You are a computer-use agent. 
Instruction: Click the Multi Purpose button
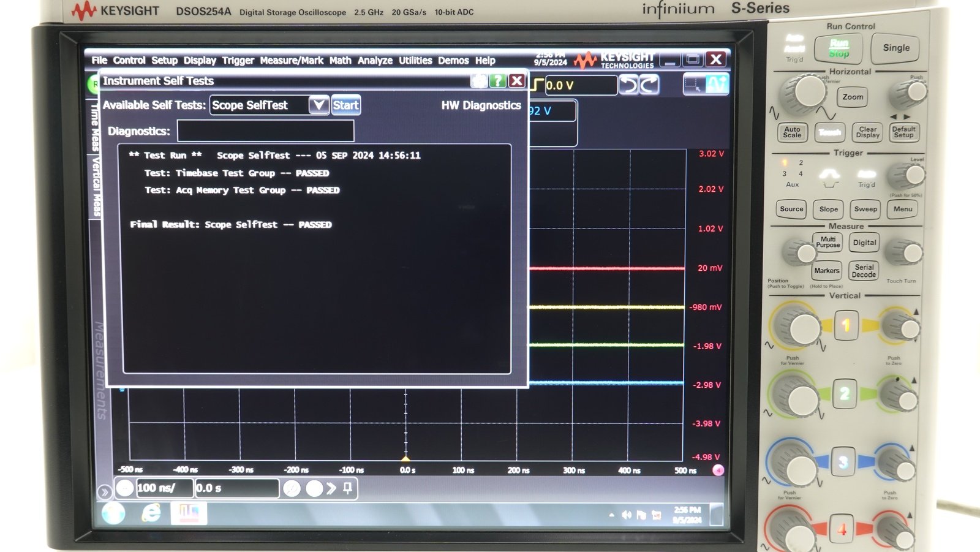(827, 243)
